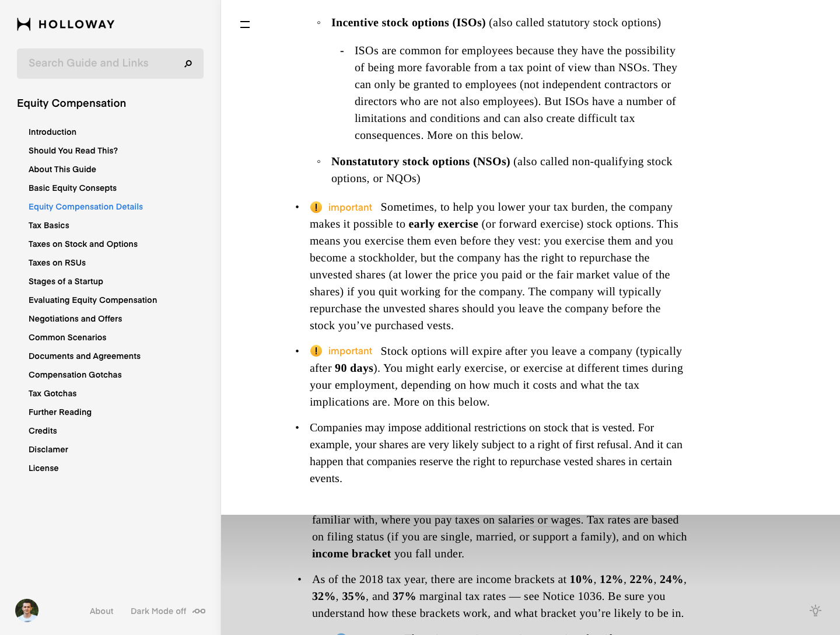Click the first orange important label

[x=350, y=207]
